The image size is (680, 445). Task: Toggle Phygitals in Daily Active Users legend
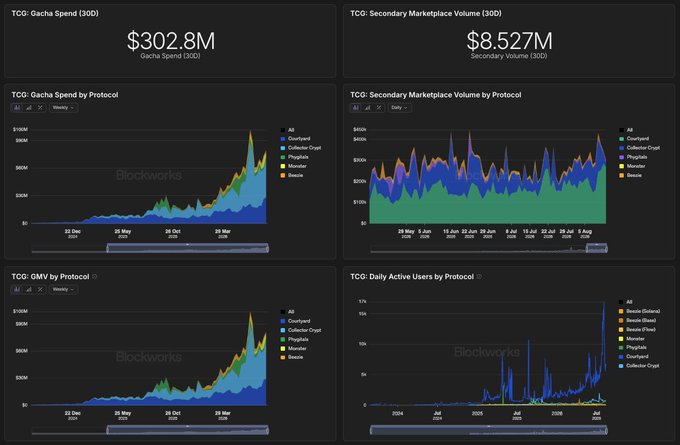(633, 347)
